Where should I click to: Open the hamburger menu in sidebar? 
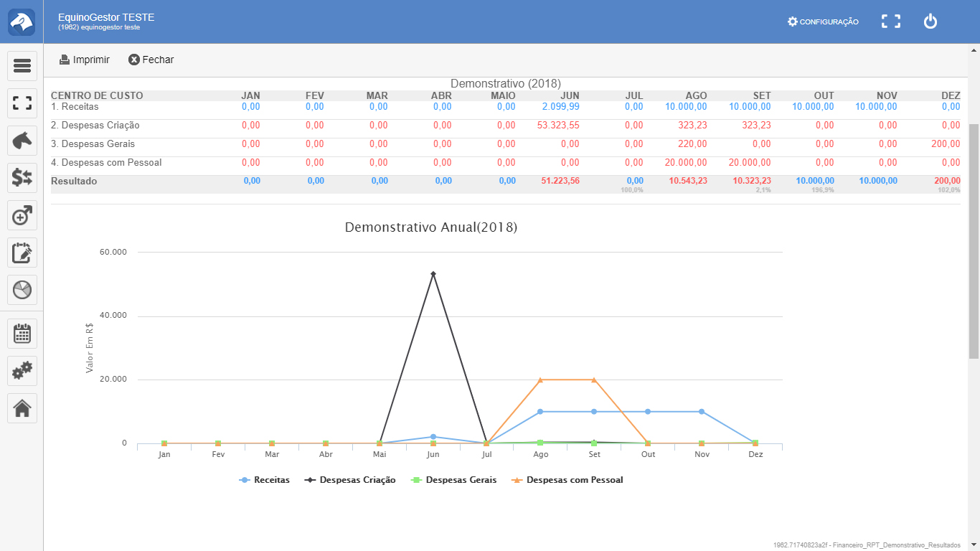tap(22, 66)
